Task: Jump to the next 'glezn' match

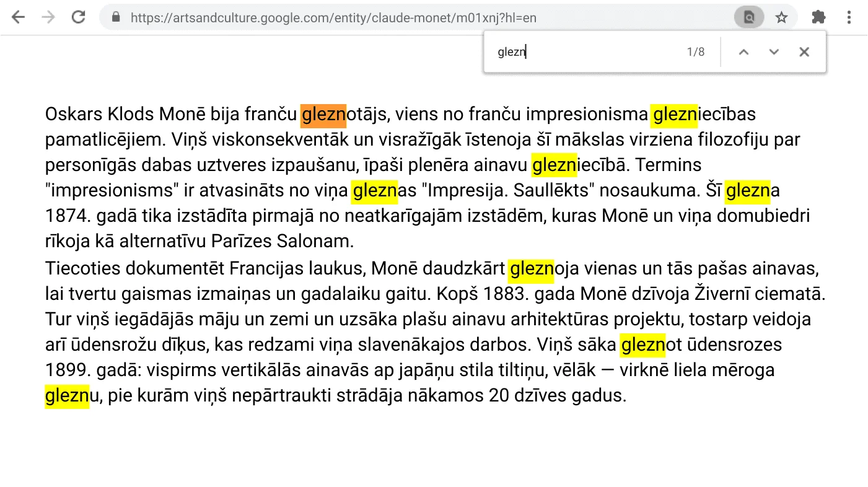Action: coord(773,51)
